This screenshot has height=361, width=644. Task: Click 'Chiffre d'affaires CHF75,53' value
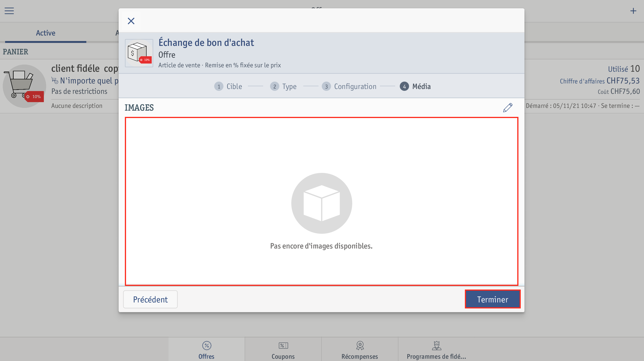click(599, 81)
